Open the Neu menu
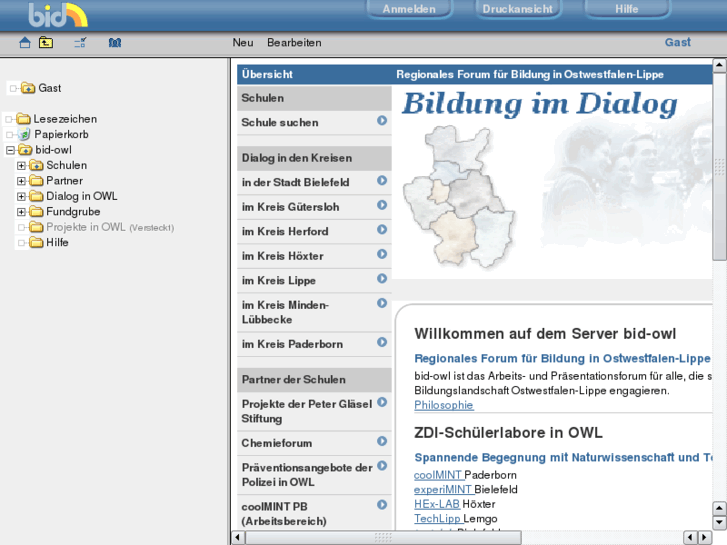 [243, 43]
